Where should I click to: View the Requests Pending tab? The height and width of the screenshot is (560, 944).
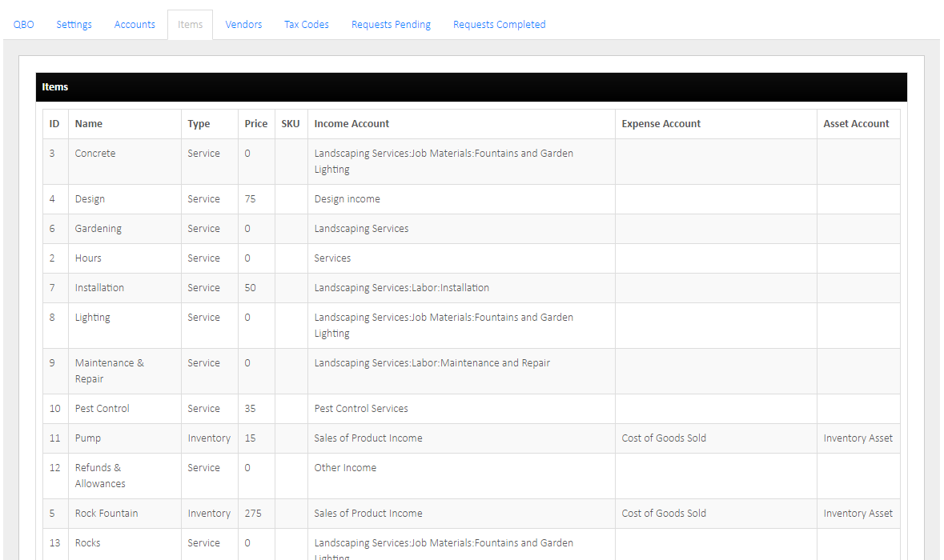point(391,25)
